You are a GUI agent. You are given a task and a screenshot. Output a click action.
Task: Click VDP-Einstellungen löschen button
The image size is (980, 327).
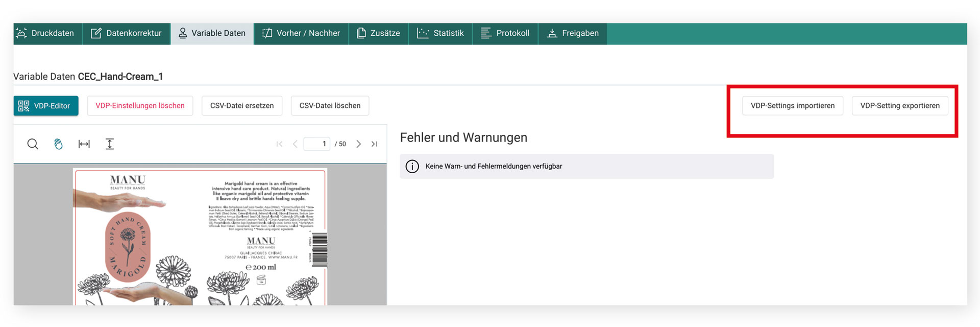coord(140,106)
